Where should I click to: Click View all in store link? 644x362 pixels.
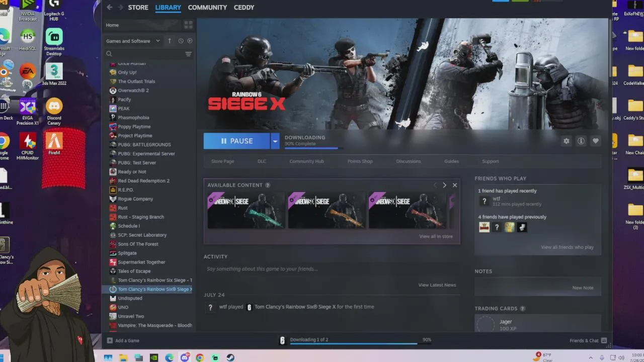436,236
